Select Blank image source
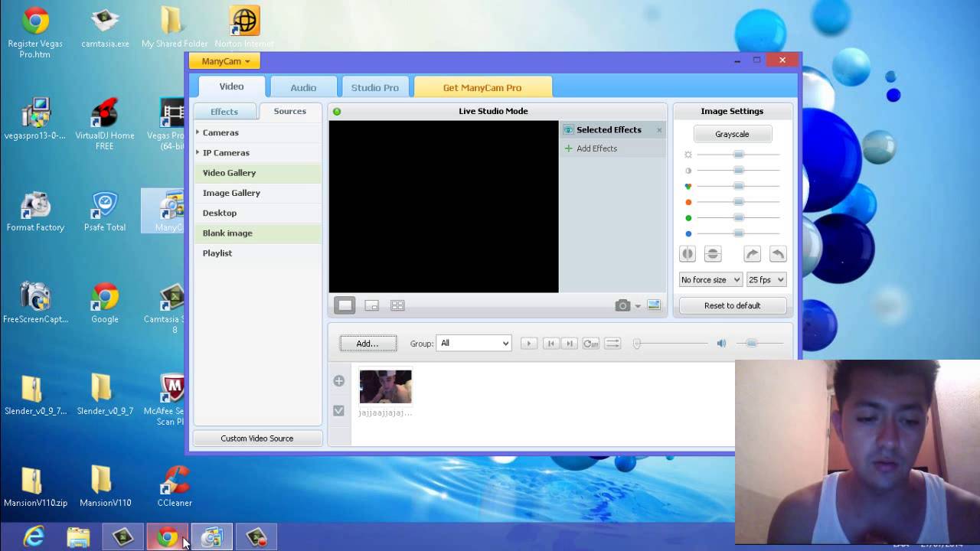The height and width of the screenshot is (551, 980). pos(258,233)
